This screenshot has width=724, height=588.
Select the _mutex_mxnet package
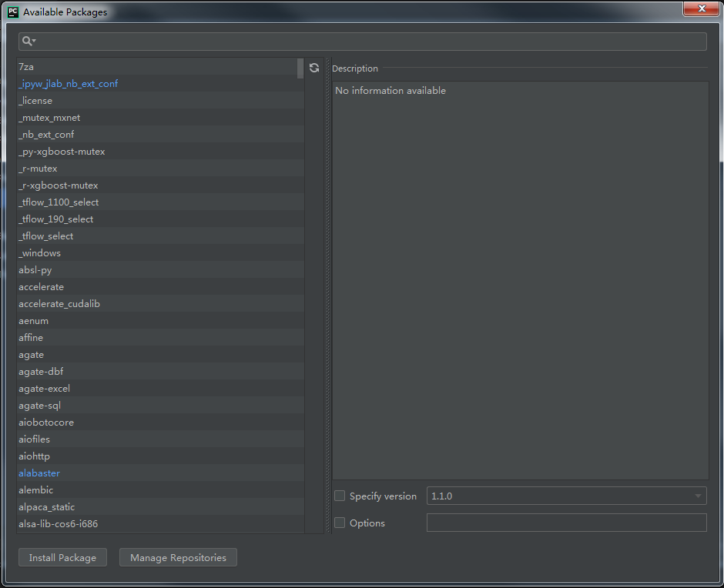[x=160, y=118]
